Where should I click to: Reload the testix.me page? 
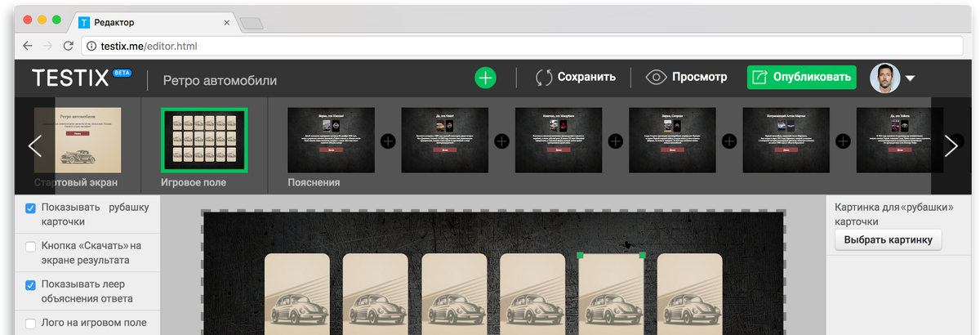pyautogui.click(x=68, y=46)
